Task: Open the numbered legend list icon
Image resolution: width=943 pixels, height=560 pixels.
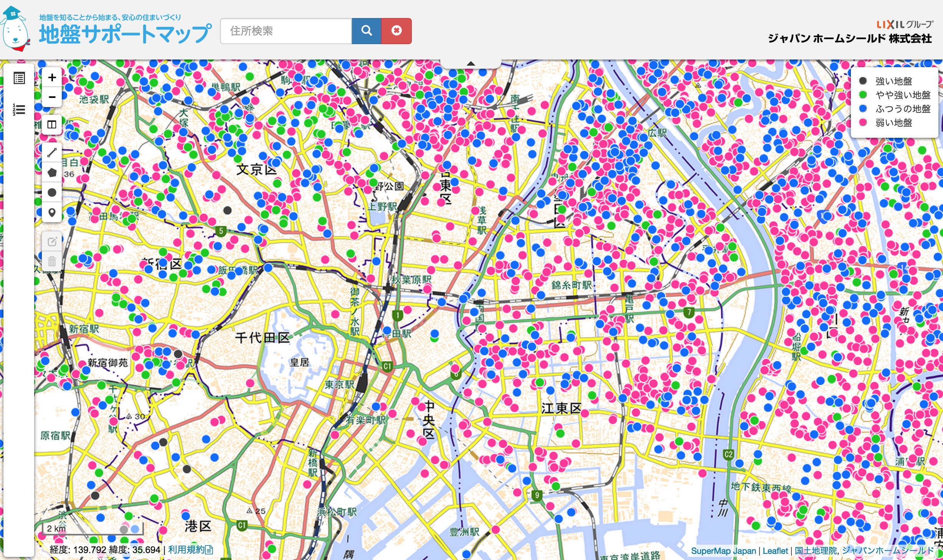Action: (x=19, y=110)
